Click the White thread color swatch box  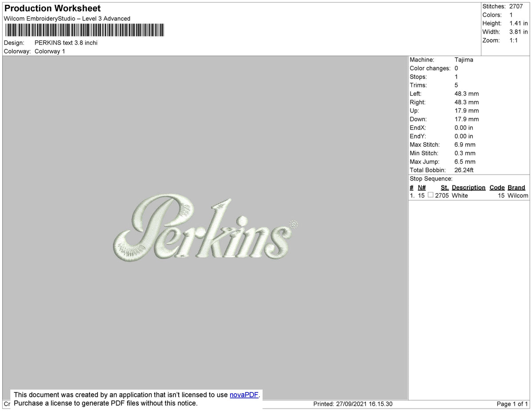tap(430, 195)
